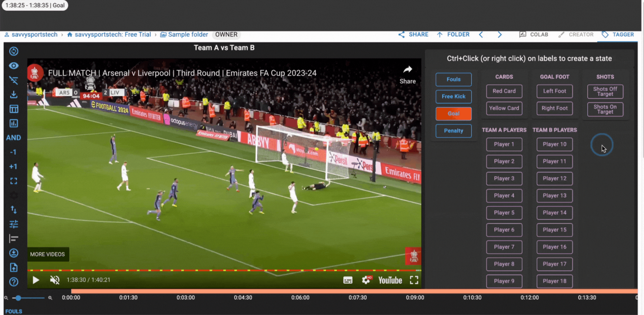
Task: Switch to the TAGGER tab
Action: [x=618, y=35]
